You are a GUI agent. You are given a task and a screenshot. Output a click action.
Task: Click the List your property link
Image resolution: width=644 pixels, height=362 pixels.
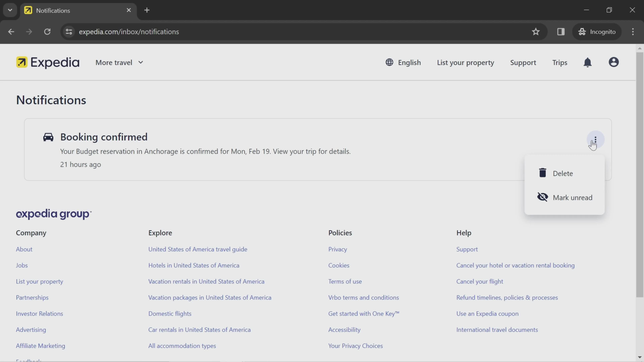(466, 62)
